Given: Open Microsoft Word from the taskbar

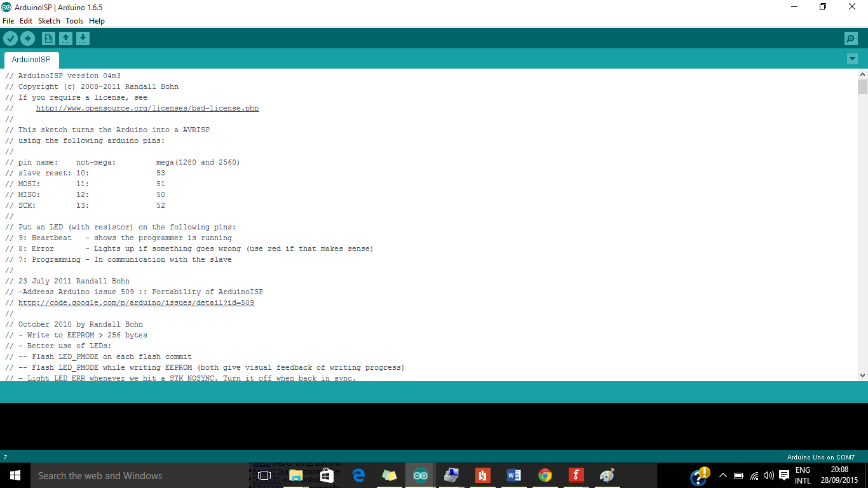Looking at the screenshot, I should click(x=514, y=475).
